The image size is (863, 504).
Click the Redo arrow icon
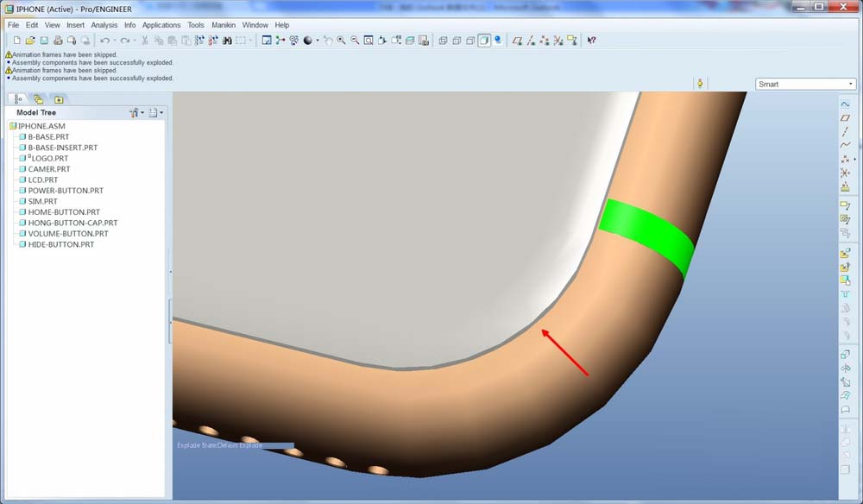(x=125, y=41)
